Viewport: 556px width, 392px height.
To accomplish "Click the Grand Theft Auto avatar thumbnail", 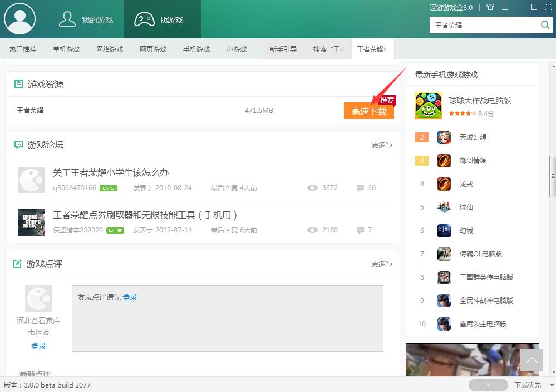I will click(x=31, y=222).
